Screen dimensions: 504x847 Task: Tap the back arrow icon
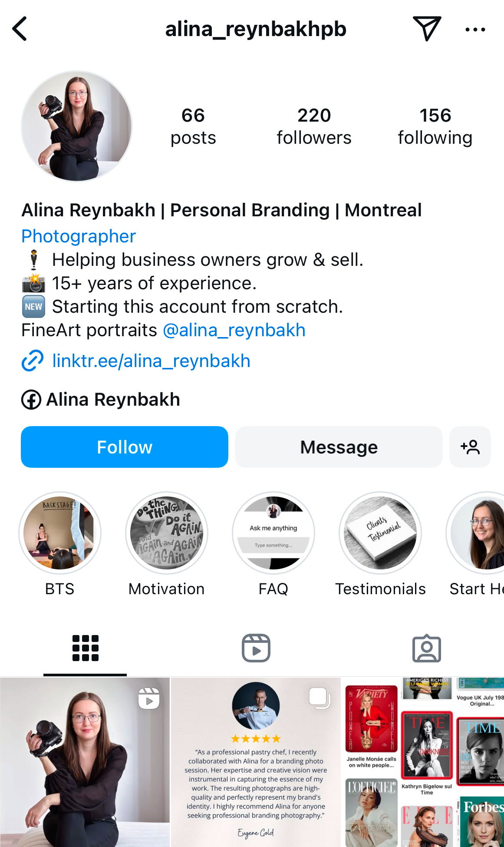tap(20, 29)
